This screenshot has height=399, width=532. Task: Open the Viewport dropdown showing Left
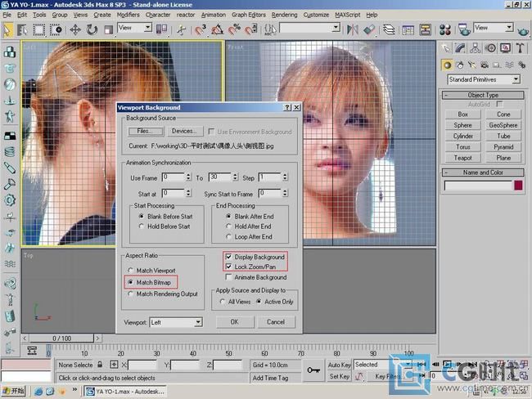pos(176,322)
